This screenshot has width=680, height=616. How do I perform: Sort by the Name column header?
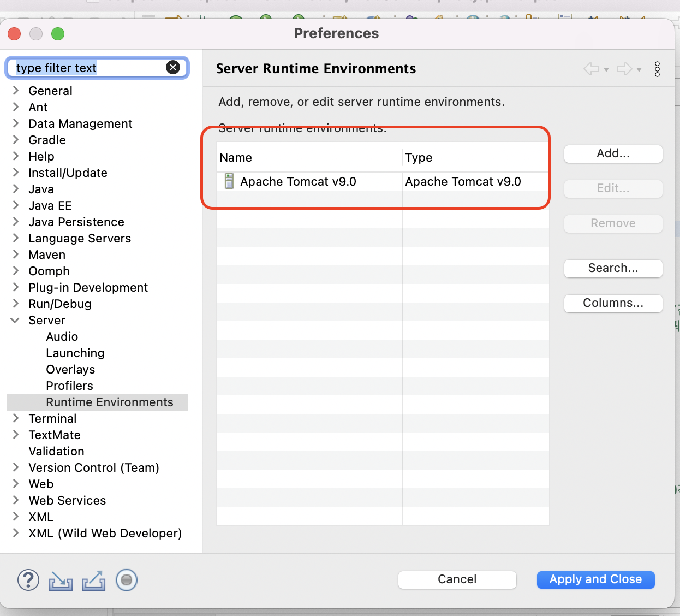(309, 157)
